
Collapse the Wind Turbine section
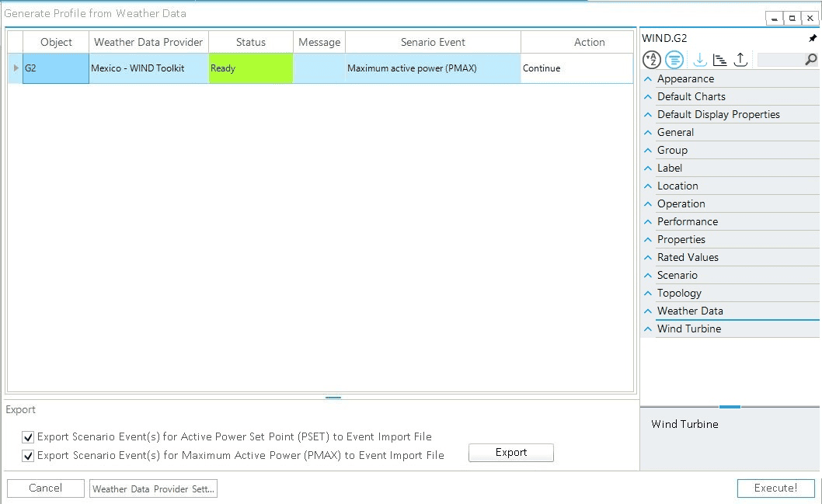click(647, 328)
